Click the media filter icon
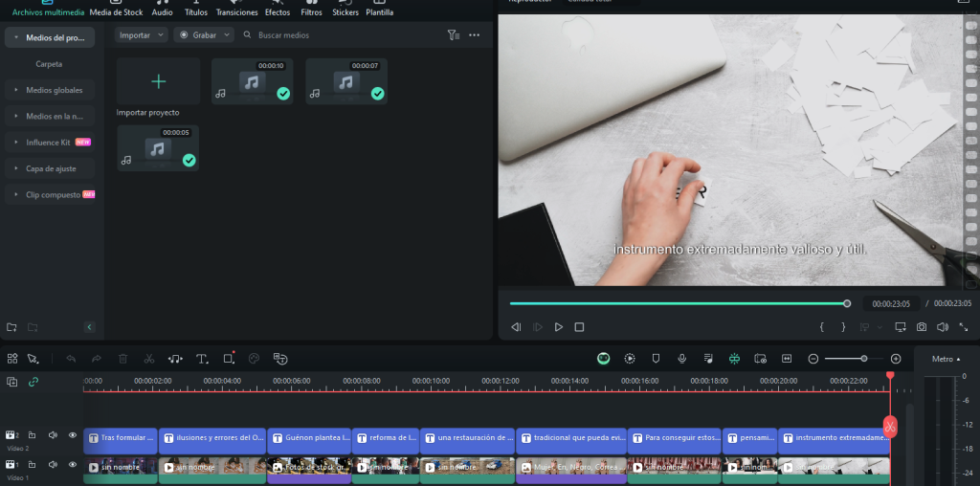980x486 pixels. point(453,34)
